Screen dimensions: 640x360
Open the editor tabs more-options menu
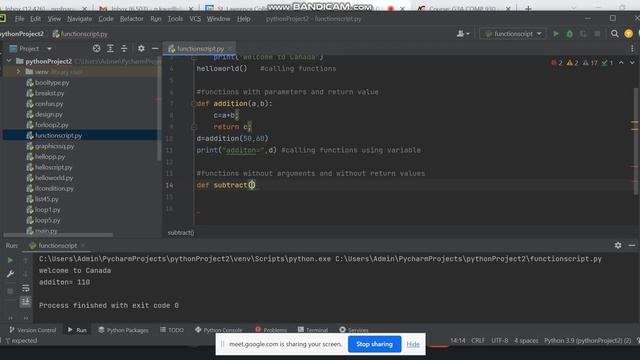(632, 49)
